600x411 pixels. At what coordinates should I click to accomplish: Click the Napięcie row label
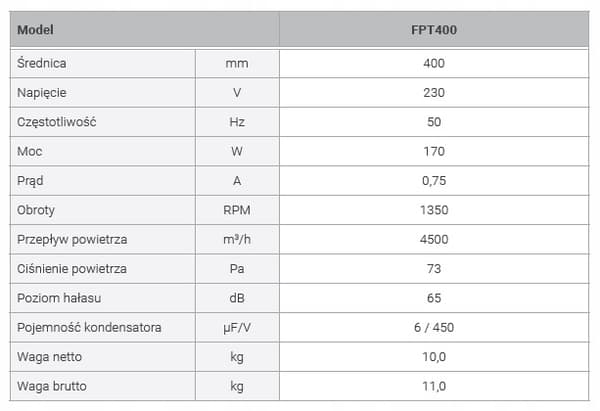click(x=41, y=93)
